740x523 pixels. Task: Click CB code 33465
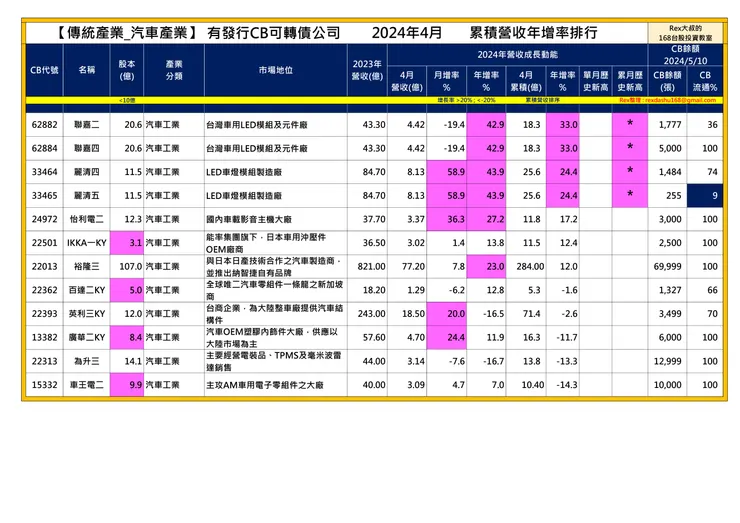44,195
